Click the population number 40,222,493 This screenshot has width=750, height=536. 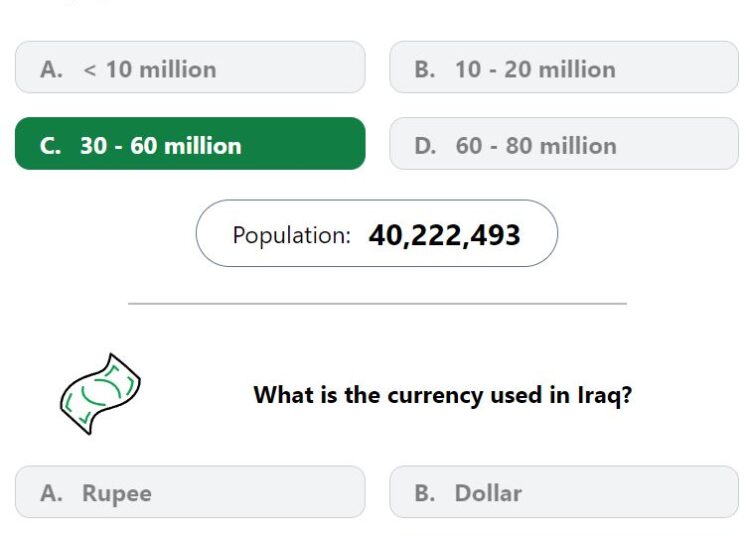[444, 235]
